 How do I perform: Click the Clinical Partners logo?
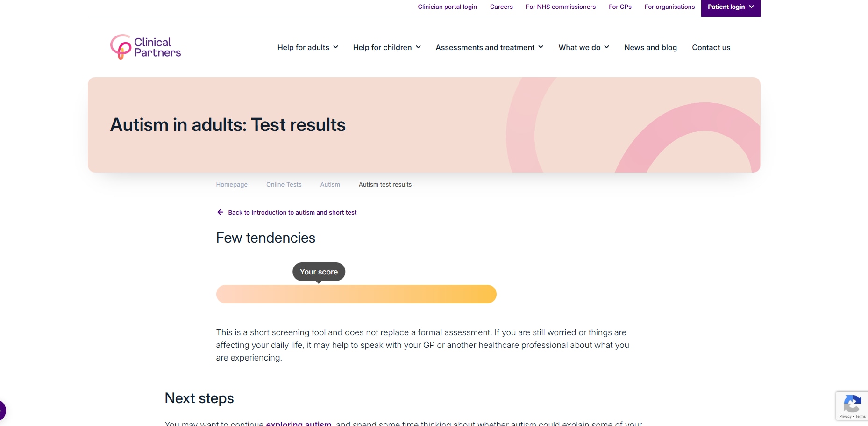tap(145, 47)
